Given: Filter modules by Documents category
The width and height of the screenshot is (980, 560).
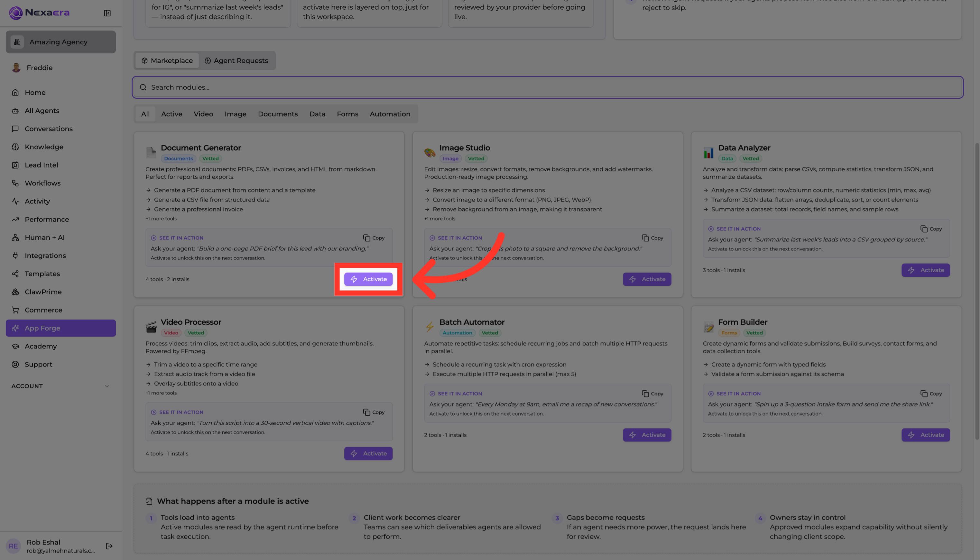Looking at the screenshot, I should coord(278,114).
